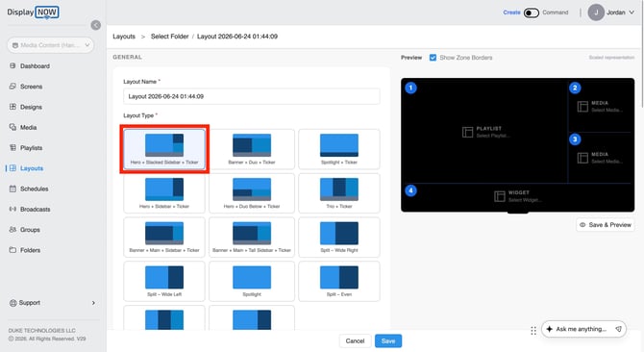Toggle the Create/Command mode switch
The height and width of the screenshot is (352, 644).
(531, 13)
